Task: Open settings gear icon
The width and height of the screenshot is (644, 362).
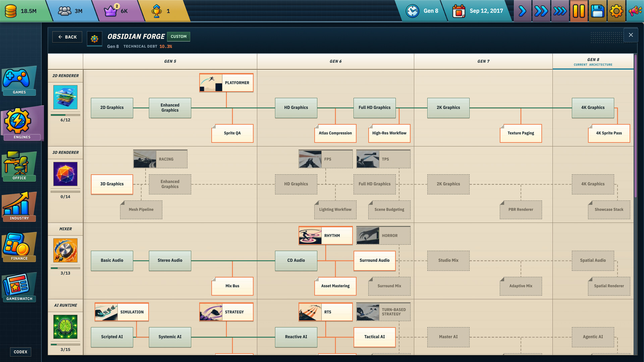Action: click(616, 11)
